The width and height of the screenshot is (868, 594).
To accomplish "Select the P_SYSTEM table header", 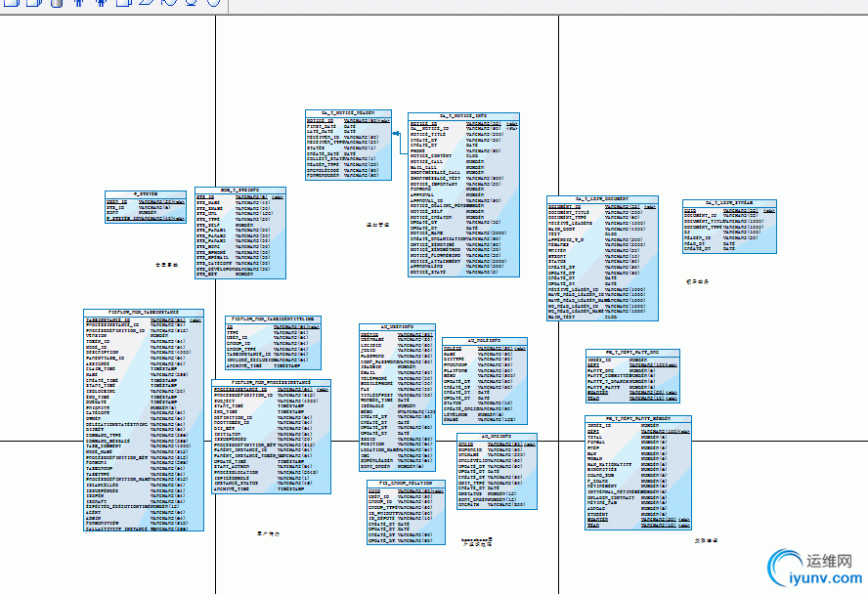I will 146,194.
